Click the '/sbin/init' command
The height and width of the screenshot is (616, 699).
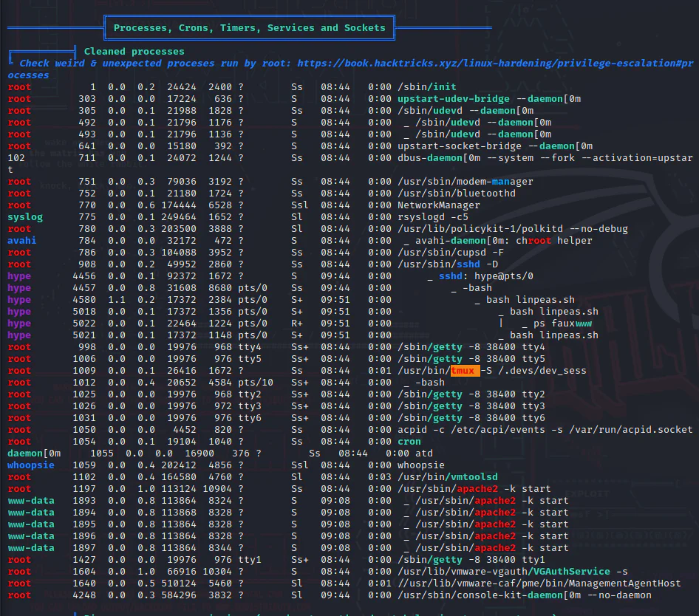[426, 87]
